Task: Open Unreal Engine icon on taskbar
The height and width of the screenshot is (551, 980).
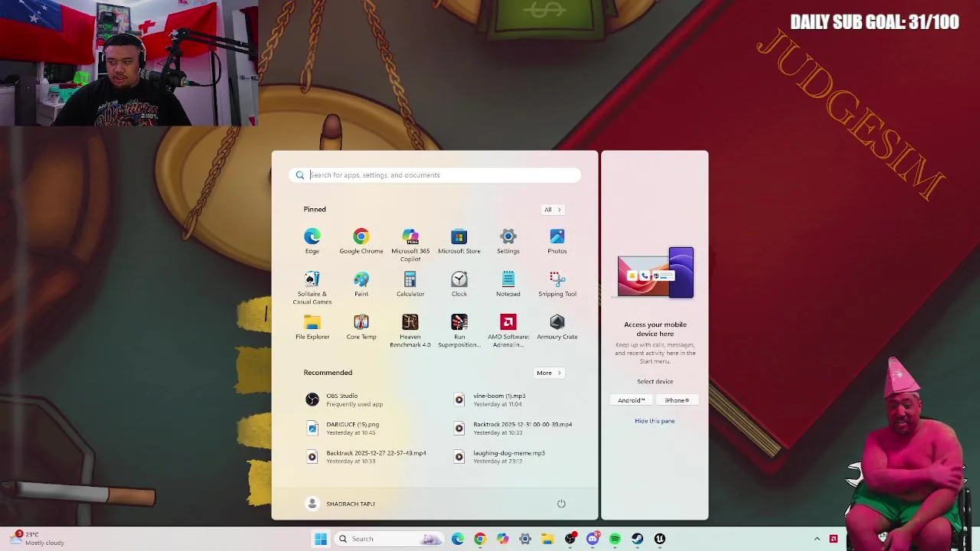Action: click(660, 539)
